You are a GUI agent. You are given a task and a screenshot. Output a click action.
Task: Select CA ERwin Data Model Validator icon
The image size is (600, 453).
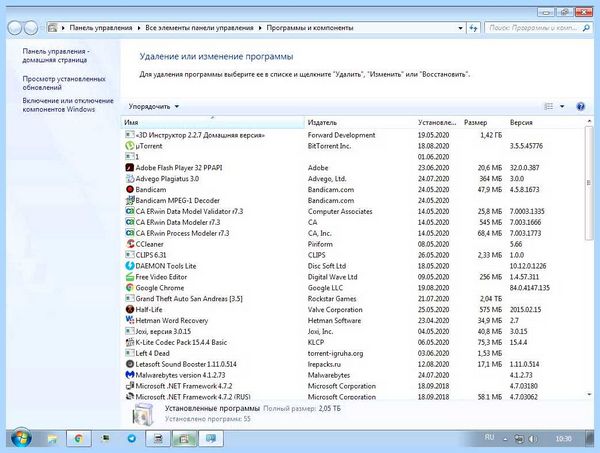coord(130,211)
